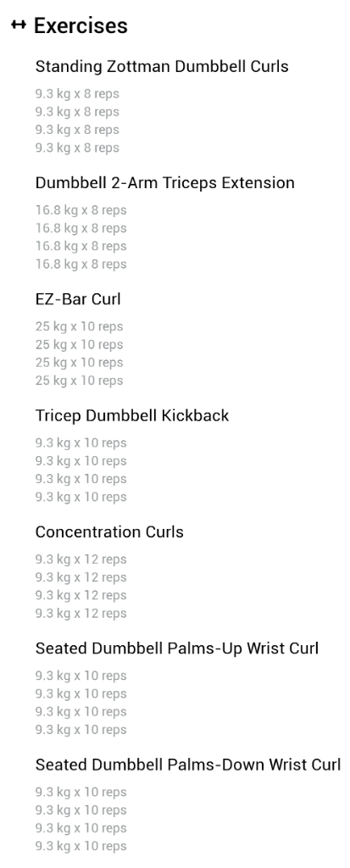Select first 9.3 kg x 12 reps set
This screenshot has height=868, width=350.
[81, 559]
